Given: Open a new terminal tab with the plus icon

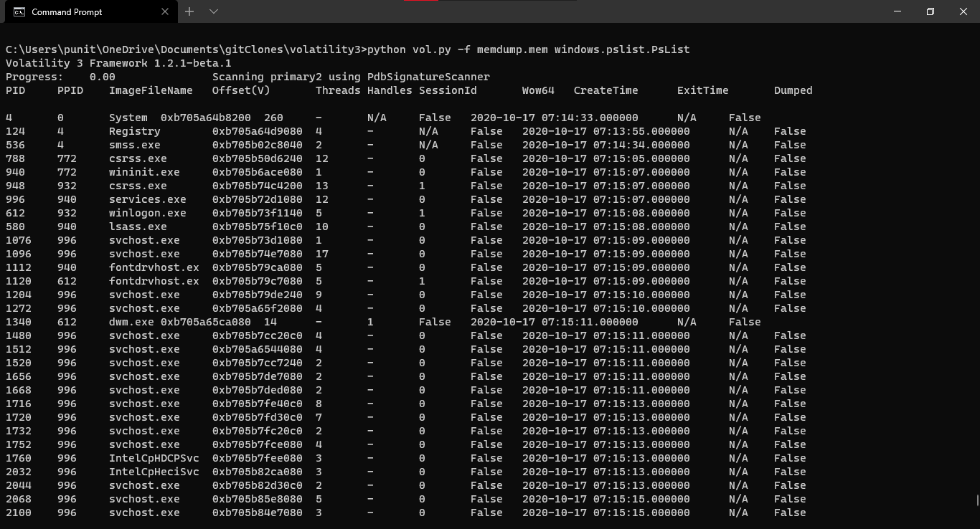Looking at the screenshot, I should click(188, 11).
